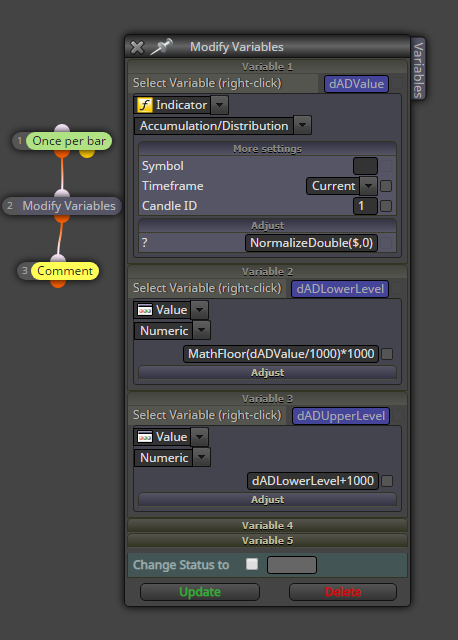
Task: Click the NormalizeDouble($,0) adjust field
Action: coord(311,243)
